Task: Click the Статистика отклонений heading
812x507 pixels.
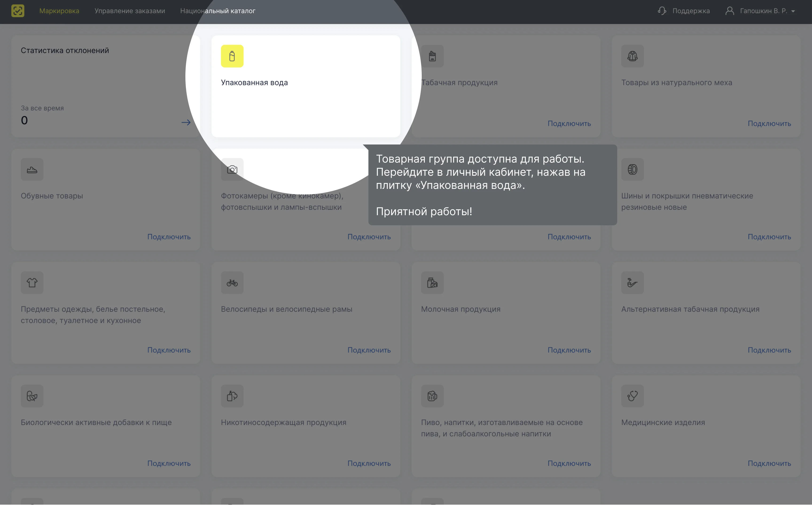Action: (65, 50)
